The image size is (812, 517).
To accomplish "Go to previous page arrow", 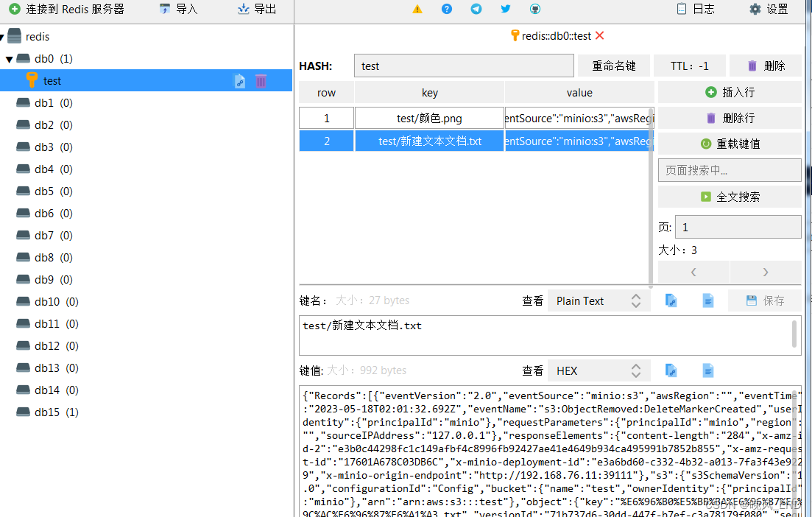I will click(x=693, y=272).
